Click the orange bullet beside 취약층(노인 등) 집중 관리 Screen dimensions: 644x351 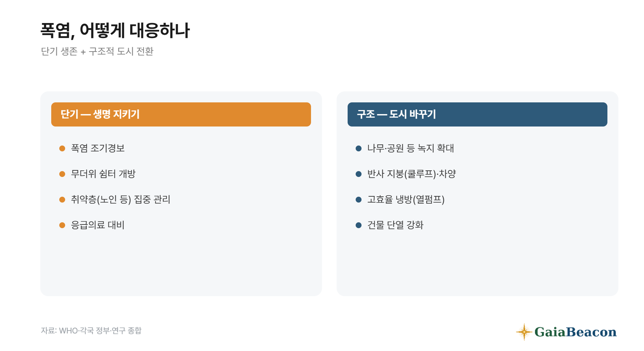tap(62, 200)
